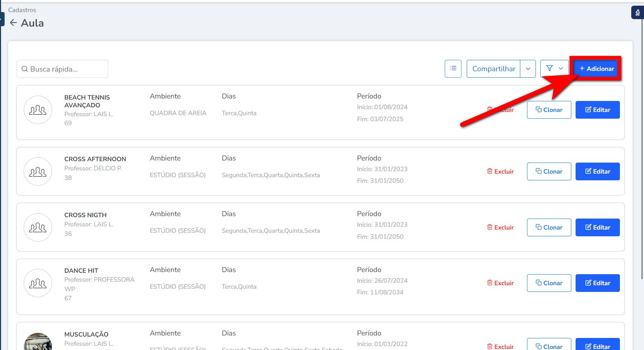This screenshot has height=350, width=644.
Task: Select the CROSS NIGTH group avatar icon
Action: click(38, 227)
